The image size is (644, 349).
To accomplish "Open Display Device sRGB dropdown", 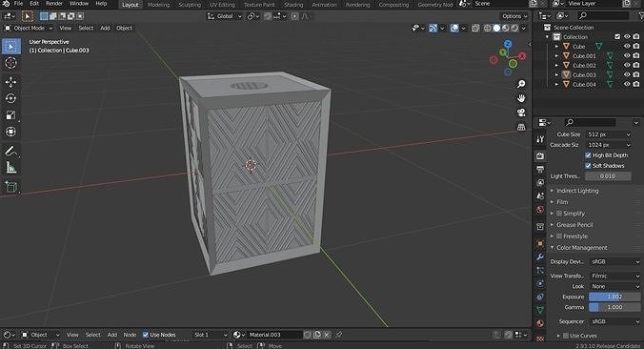I will pos(614,261).
